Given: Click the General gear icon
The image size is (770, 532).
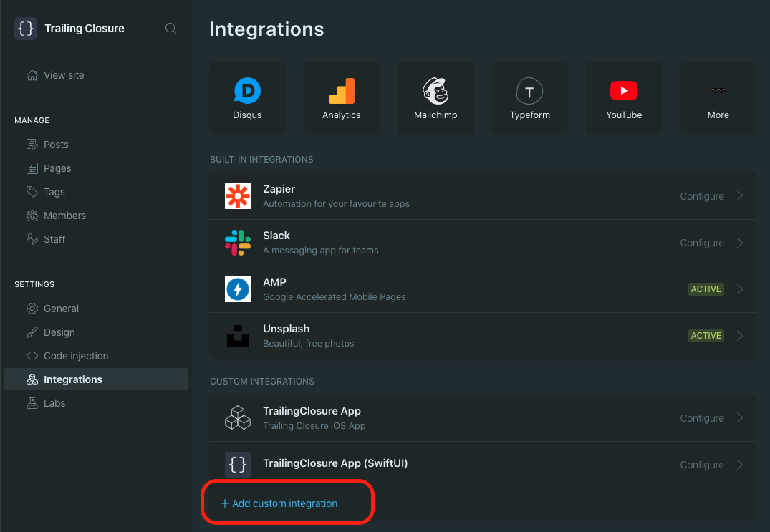Looking at the screenshot, I should click(32, 309).
